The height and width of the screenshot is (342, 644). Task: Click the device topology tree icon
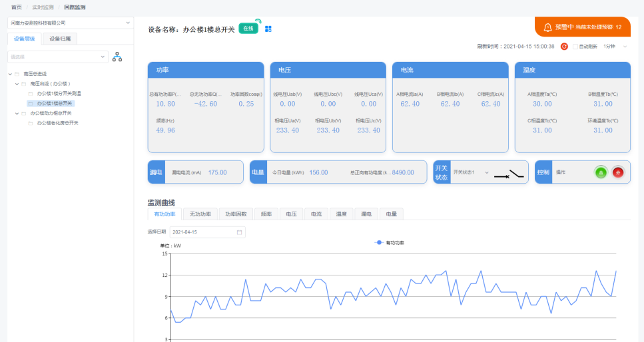(117, 57)
